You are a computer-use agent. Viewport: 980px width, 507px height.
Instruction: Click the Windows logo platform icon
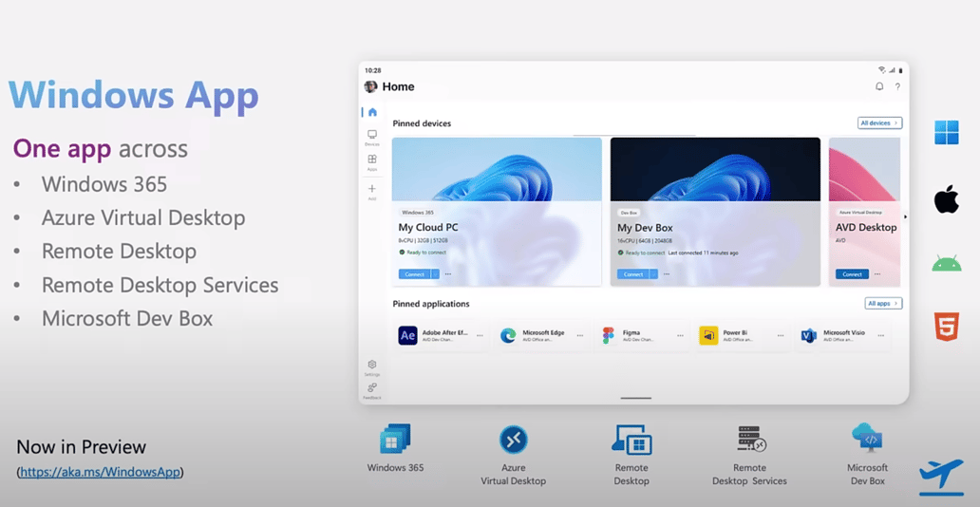(946, 133)
